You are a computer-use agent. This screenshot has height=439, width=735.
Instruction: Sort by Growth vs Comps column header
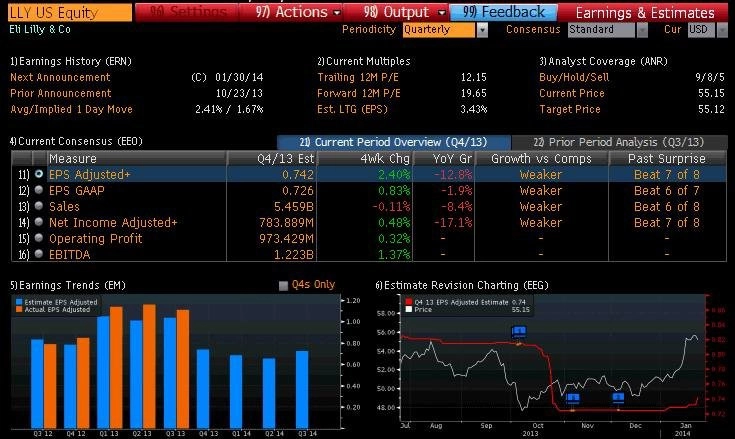point(541,158)
